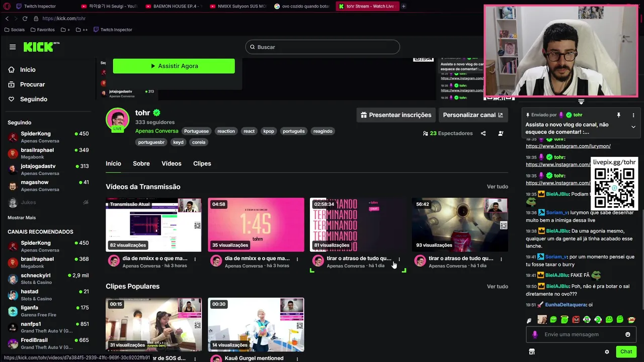
Task: Open the Kick hamburger menu
Action: 13,47
